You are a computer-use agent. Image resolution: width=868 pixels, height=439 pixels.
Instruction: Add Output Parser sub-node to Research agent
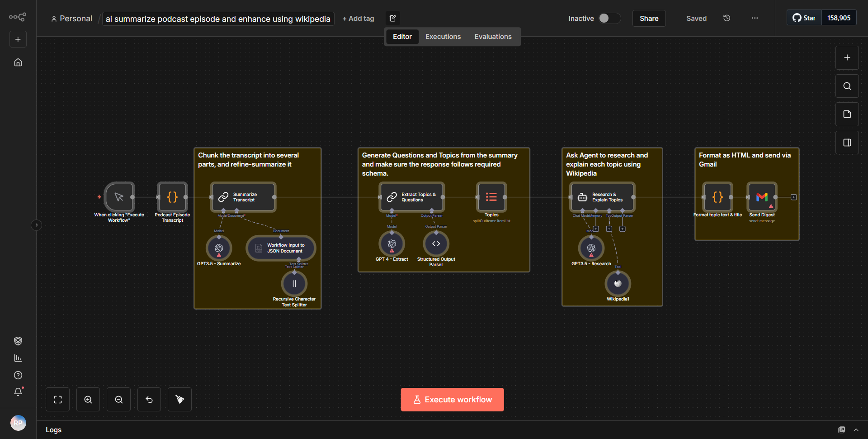tap(622, 229)
